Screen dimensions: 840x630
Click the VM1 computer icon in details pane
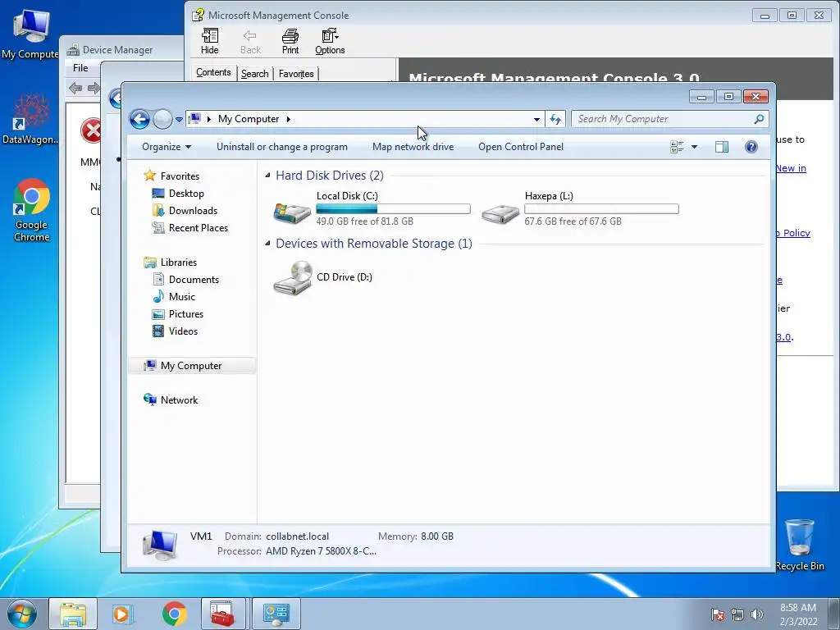point(160,544)
